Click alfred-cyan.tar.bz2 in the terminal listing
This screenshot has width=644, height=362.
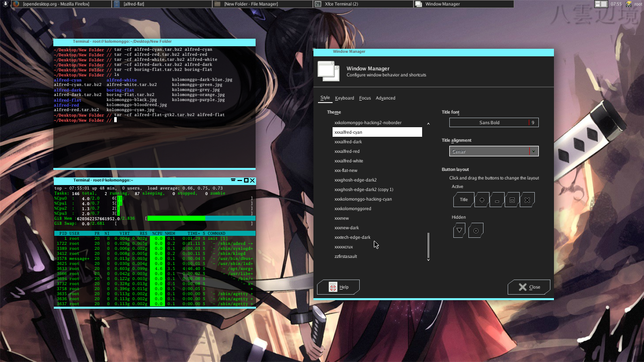(x=77, y=85)
